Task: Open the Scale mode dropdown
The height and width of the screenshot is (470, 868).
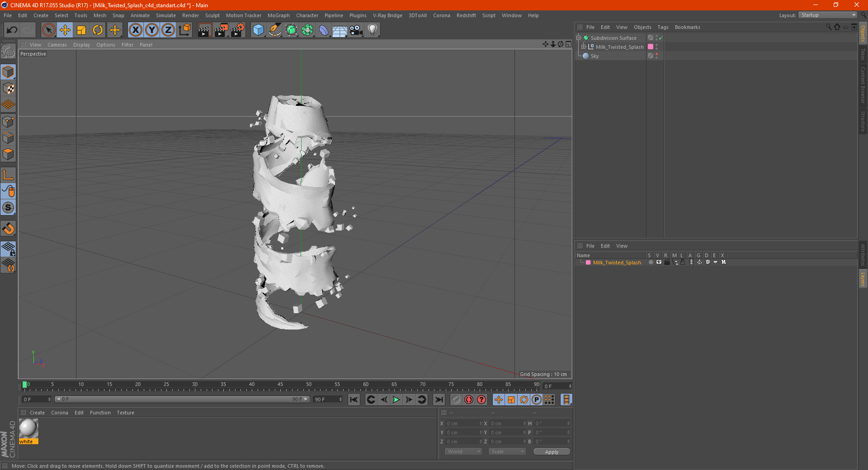Action: pos(507,451)
